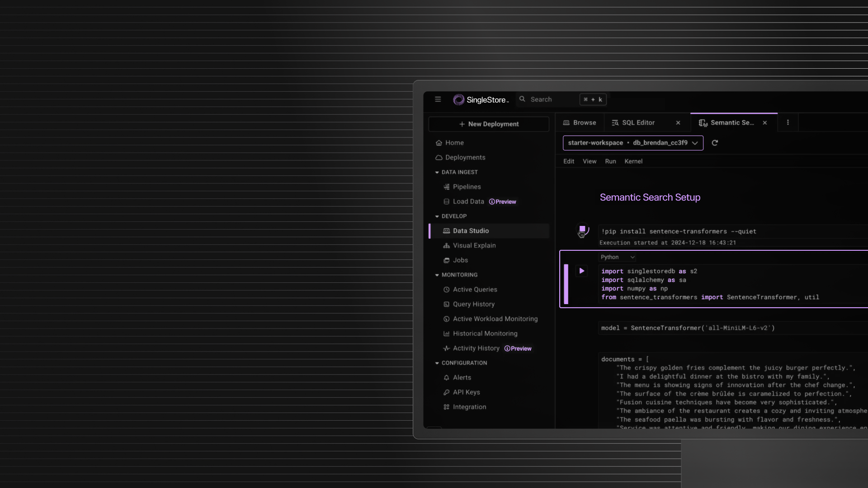Screen dimensions: 868x488
Task: Collapse the DEVELOP section
Action: point(451,216)
